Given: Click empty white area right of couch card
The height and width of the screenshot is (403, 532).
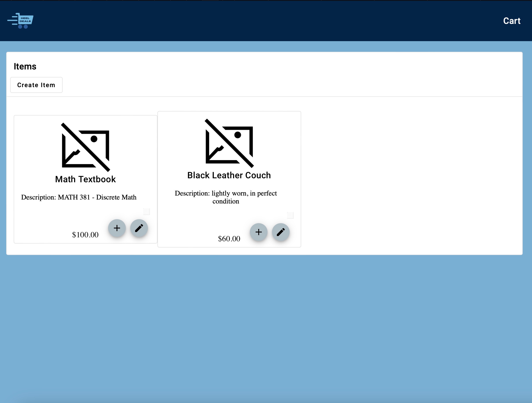Looking at the screenshot, I should click(x=409, y=178).
